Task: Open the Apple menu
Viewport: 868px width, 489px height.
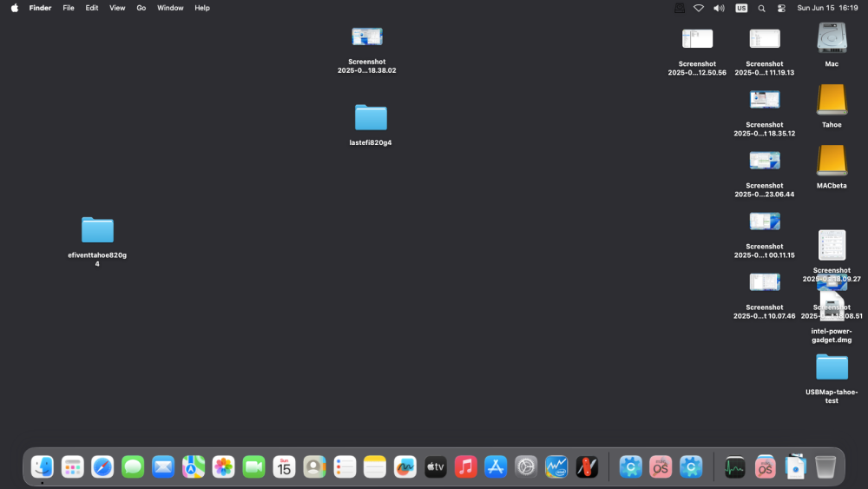Action: (15, 8)
